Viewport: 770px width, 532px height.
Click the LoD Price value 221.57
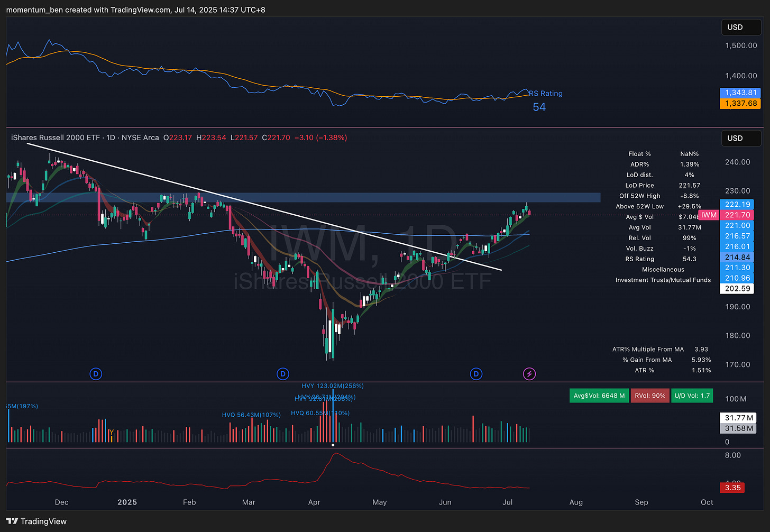689,186
